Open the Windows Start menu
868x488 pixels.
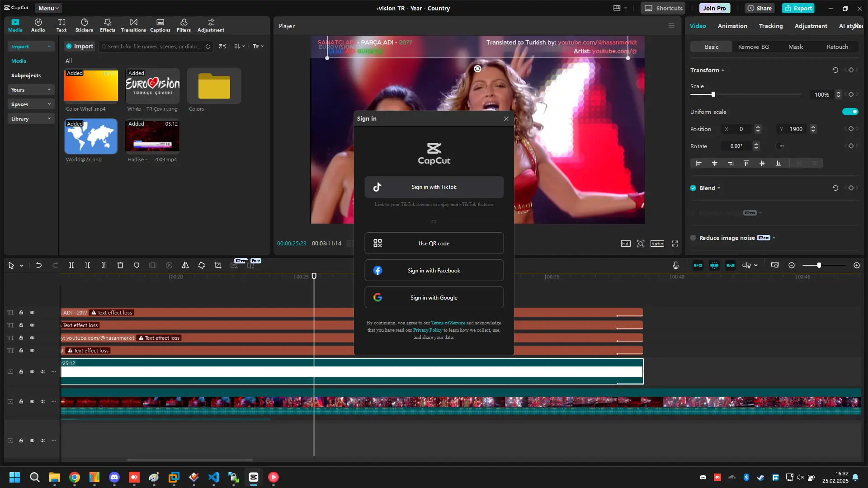(14, 477)
